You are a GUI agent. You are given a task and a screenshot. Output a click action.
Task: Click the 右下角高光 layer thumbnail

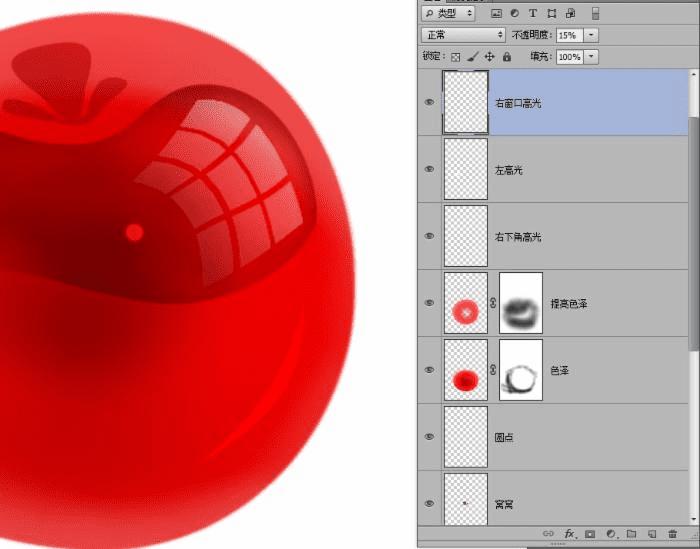coord(466,236)
